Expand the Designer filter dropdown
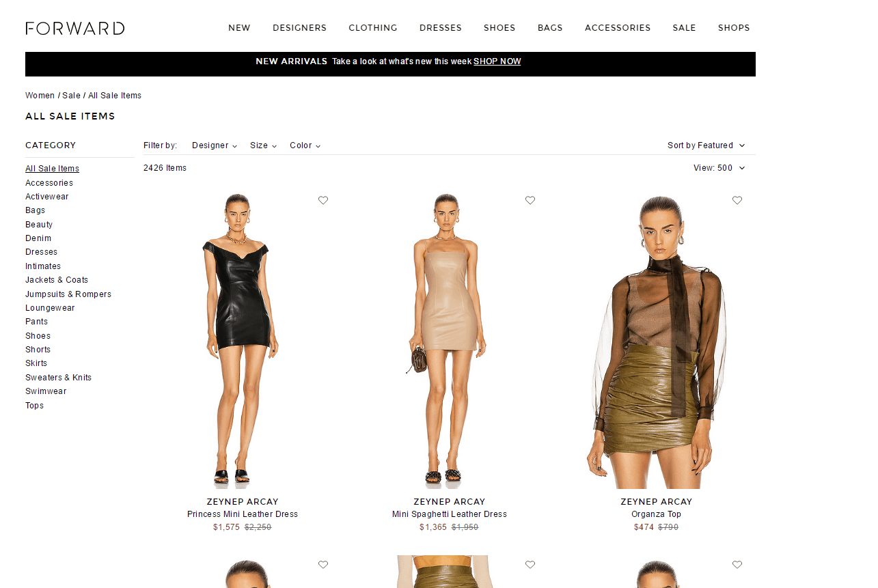 pos(215,145)
